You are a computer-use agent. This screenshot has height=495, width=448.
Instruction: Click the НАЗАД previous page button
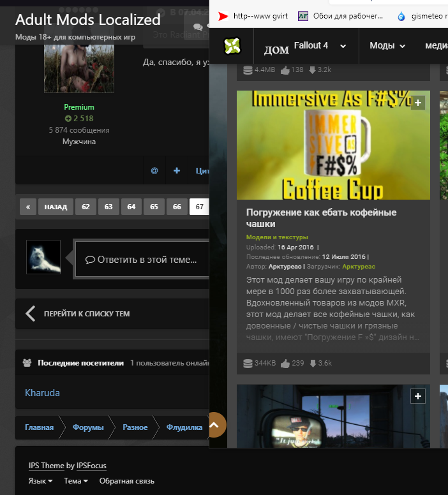pos(56,207)
